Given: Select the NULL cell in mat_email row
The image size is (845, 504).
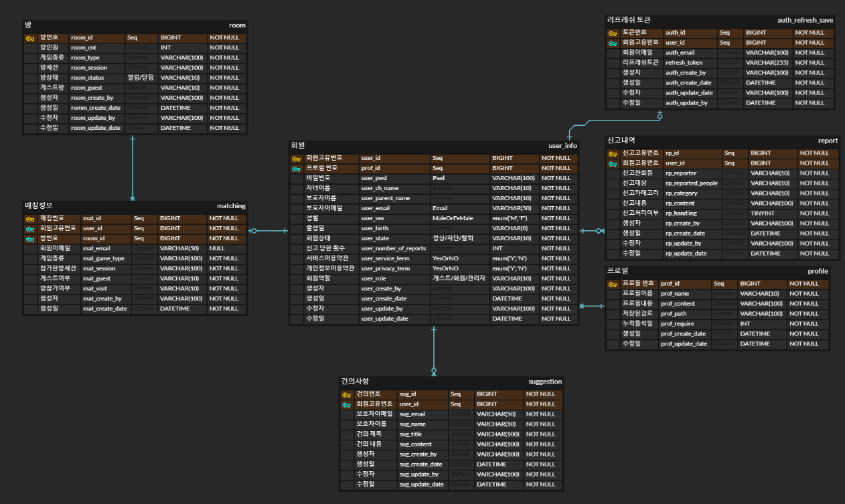Looking at the screenshot, I should click(226, 248).
